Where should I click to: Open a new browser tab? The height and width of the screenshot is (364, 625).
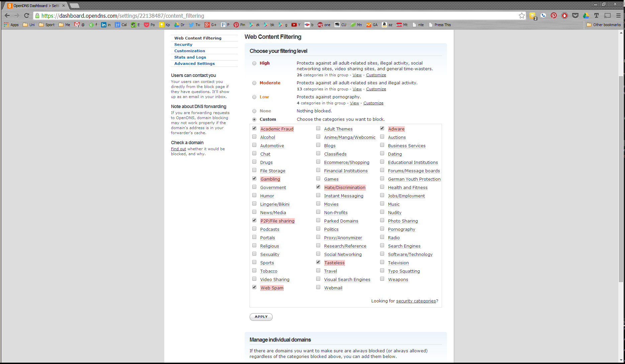74,6
